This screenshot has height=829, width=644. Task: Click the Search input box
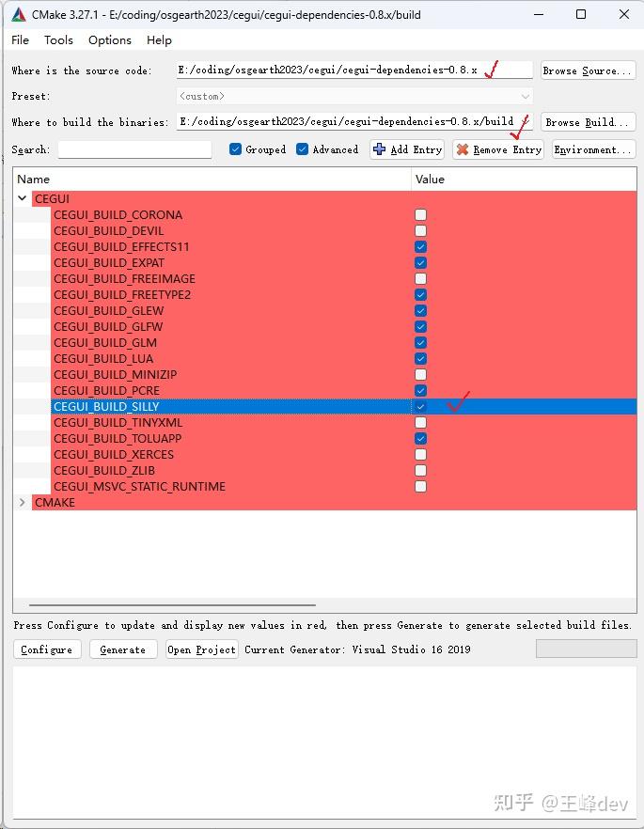point(134,149)
